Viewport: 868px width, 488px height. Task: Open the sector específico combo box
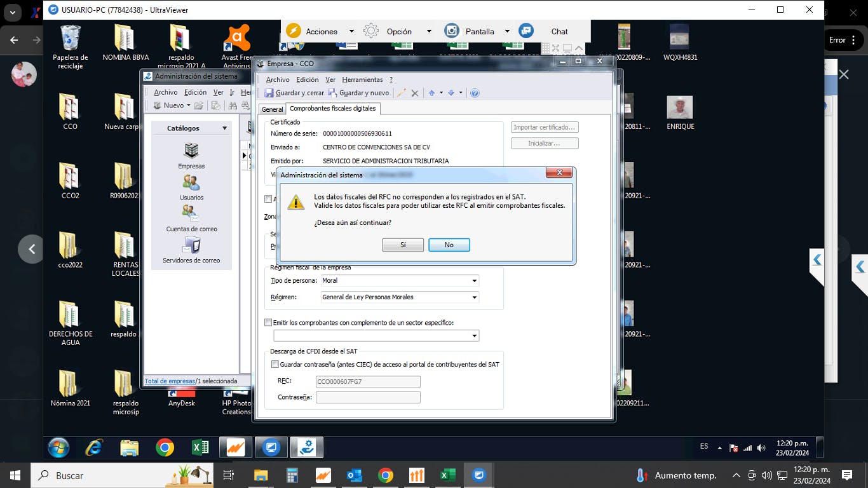(376, 335)
